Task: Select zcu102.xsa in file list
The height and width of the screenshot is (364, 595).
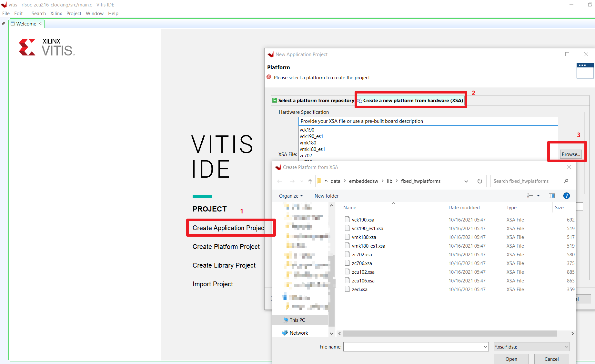Action: tap(363, 272)
